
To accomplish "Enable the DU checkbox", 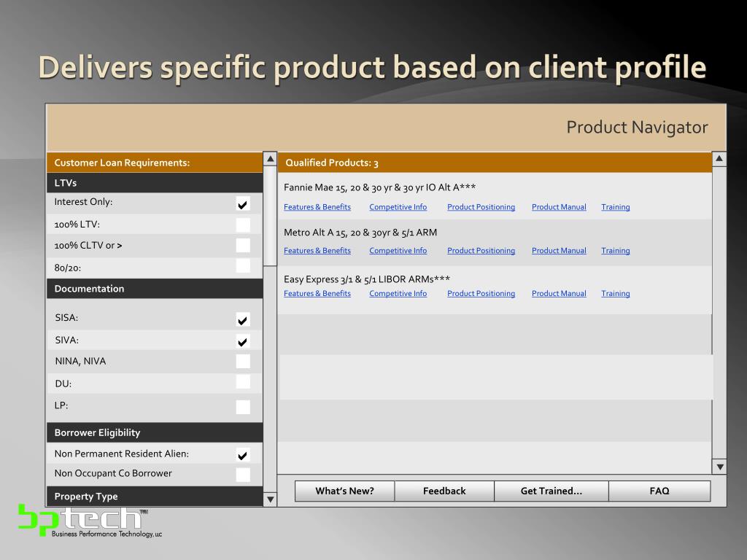I will [243, 382].
